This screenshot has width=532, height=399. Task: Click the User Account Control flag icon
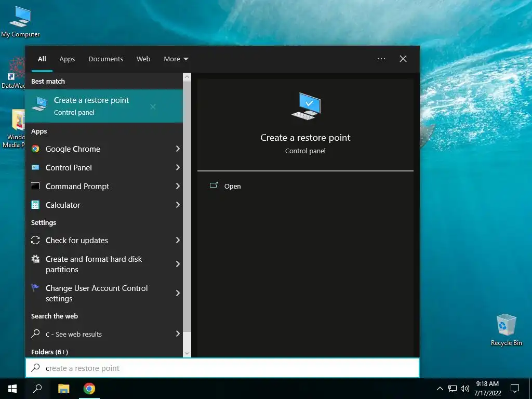(35, 288)
